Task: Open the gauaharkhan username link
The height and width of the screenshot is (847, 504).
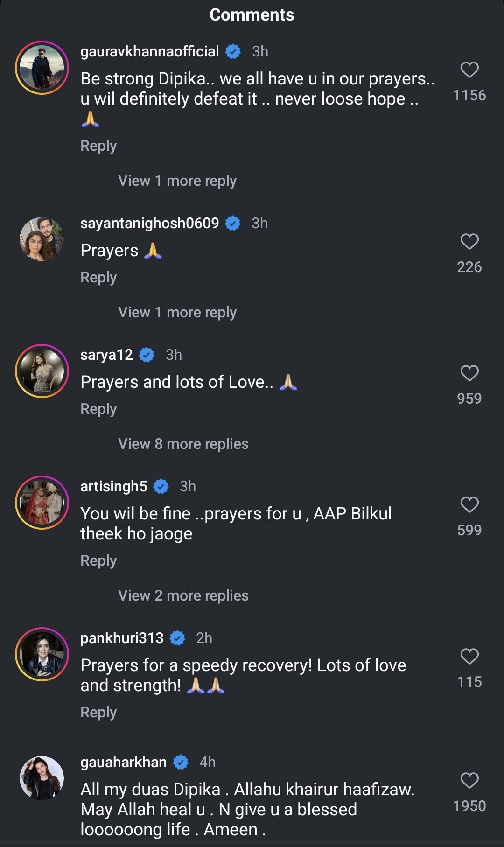Action: point(123,762)
